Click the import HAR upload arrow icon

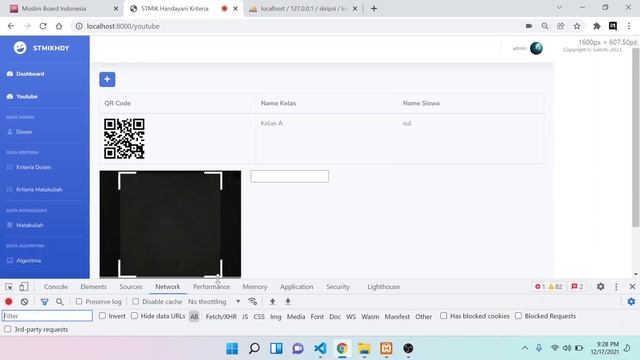click(x=272, y=302)
